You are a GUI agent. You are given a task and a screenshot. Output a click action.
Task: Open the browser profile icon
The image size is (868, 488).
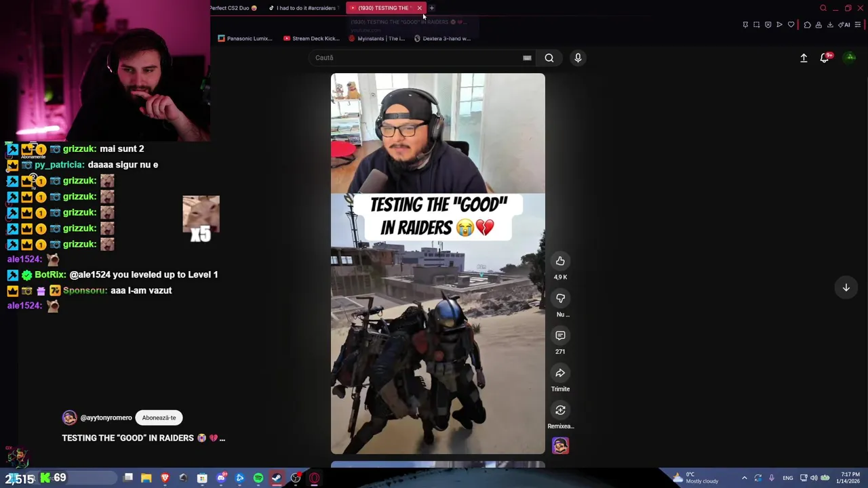[x=818, y=24]
